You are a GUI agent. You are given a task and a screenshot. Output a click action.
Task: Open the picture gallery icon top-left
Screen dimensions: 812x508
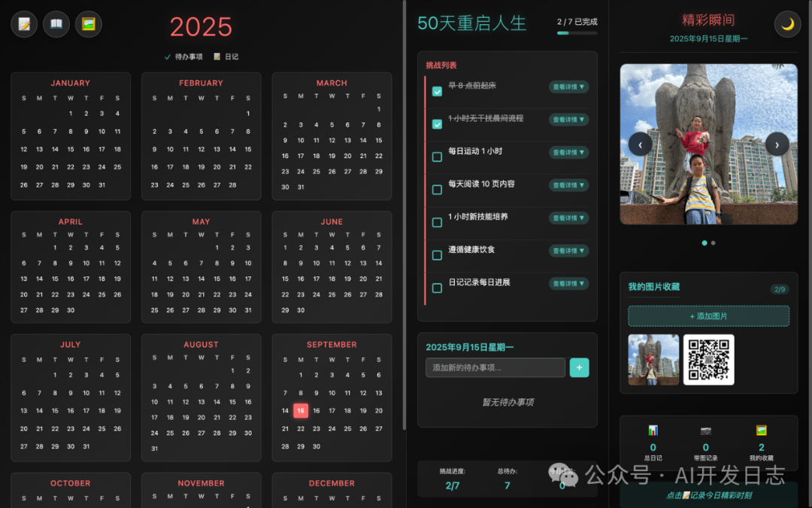[x=88, y=24]
